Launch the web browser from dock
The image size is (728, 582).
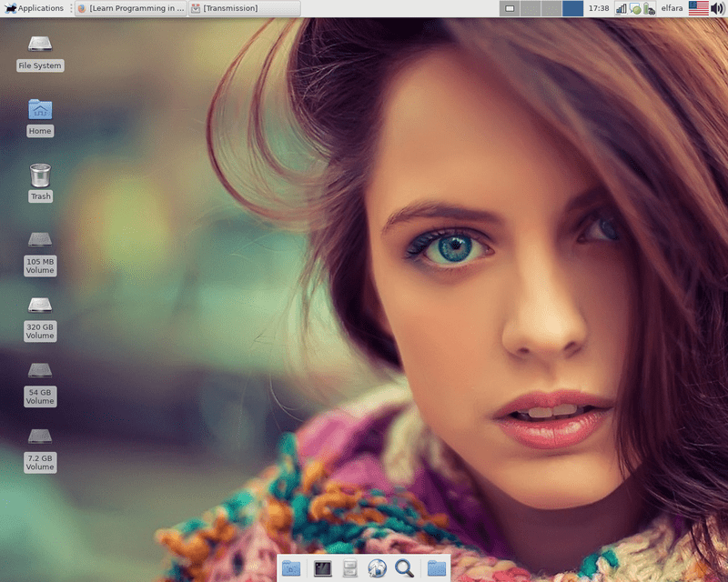377,568
